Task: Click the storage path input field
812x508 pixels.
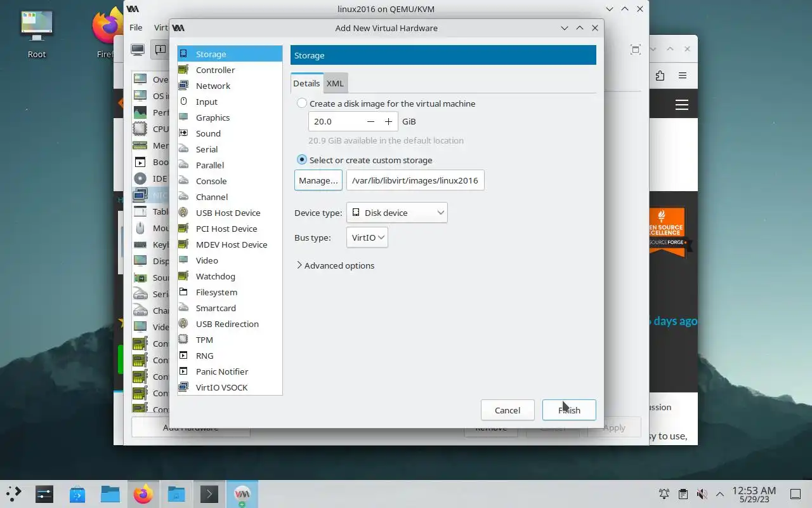Action: coord(416,180)
